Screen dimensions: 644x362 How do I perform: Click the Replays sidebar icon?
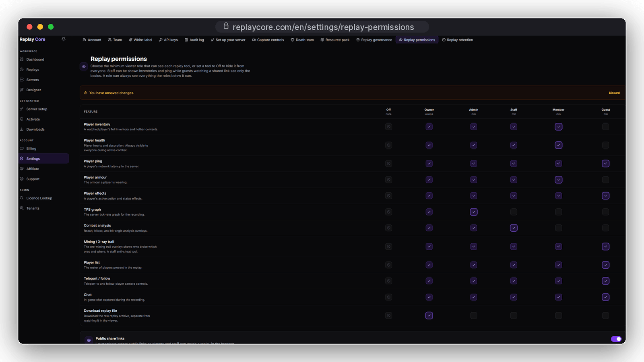click(x=22, y=69)
